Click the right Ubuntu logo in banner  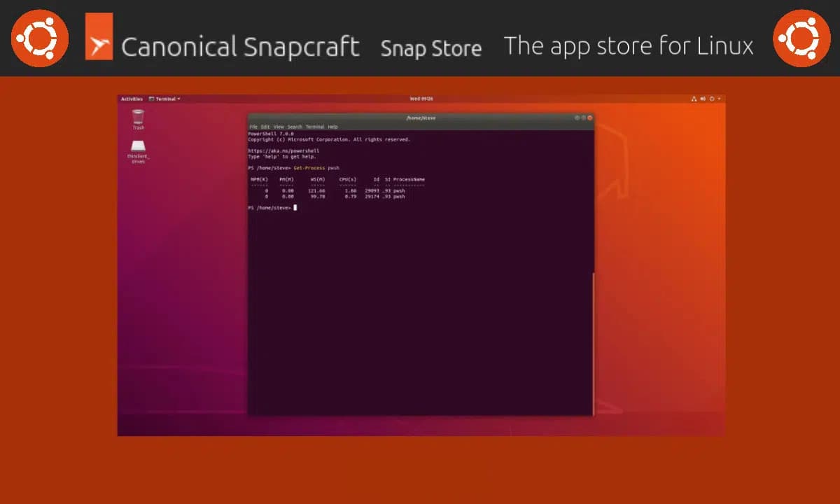click(x=801, y=38)
